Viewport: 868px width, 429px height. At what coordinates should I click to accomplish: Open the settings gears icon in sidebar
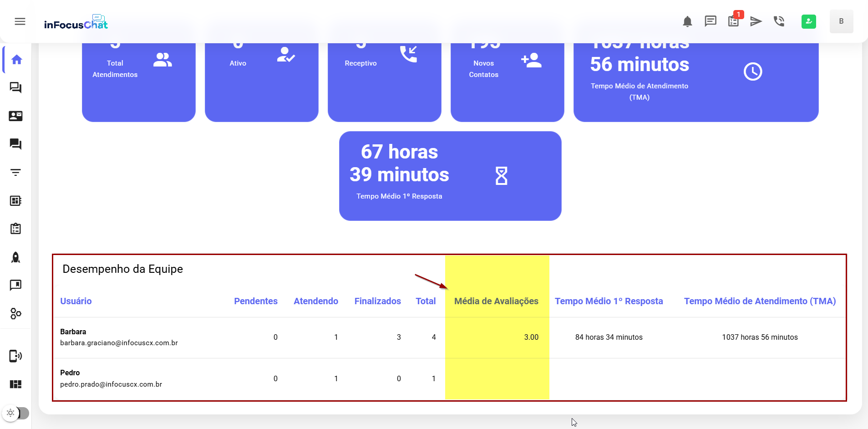point(16,314)
